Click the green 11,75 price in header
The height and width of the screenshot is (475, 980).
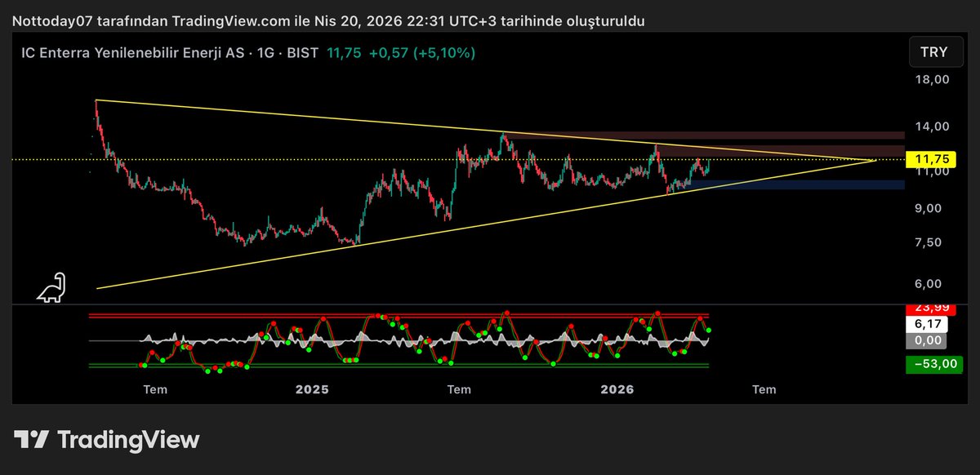click(344, 53)
